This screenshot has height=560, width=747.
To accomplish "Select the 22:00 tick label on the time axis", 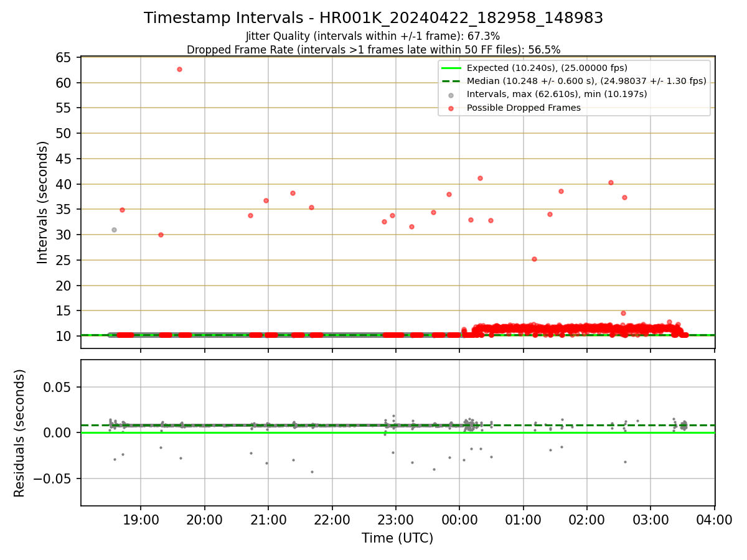I will tap(332, 521).
